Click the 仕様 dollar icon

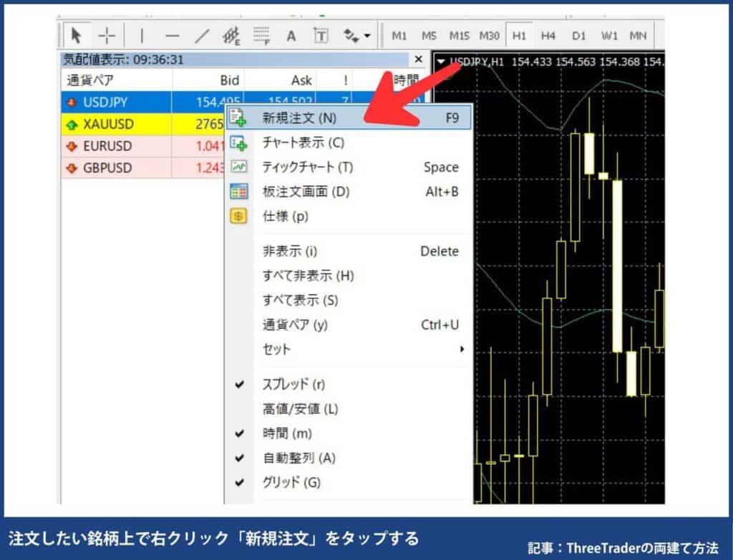click(238, 216)
